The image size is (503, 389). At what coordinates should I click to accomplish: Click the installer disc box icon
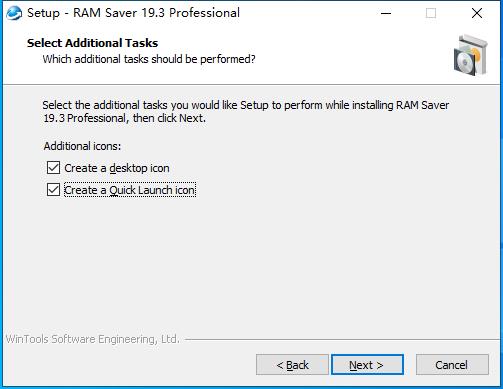pyautogui.click(x=471, y=55)
